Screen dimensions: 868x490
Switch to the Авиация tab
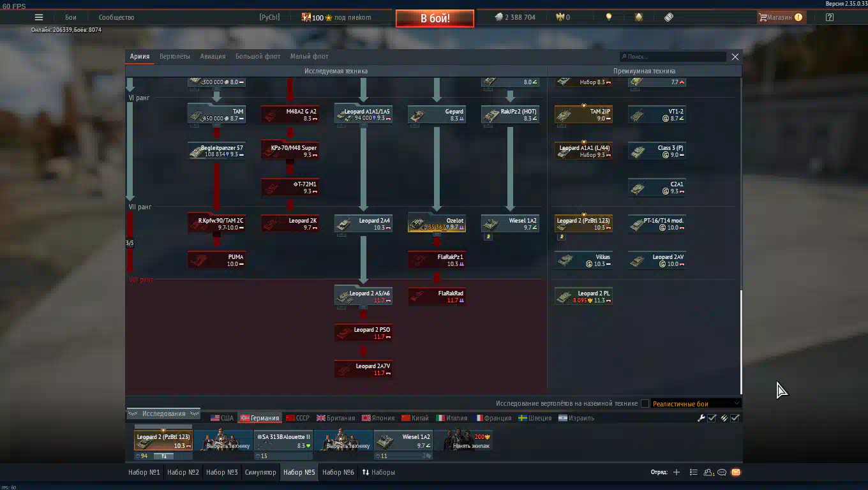[x=213, y=56]
